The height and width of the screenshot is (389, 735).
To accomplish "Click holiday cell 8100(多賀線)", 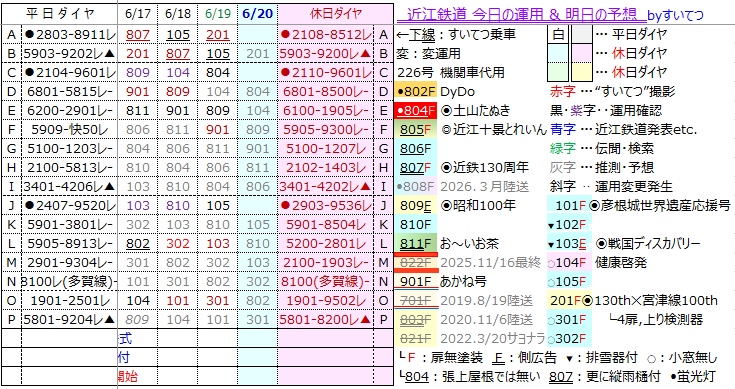I will tap(326, 282).
